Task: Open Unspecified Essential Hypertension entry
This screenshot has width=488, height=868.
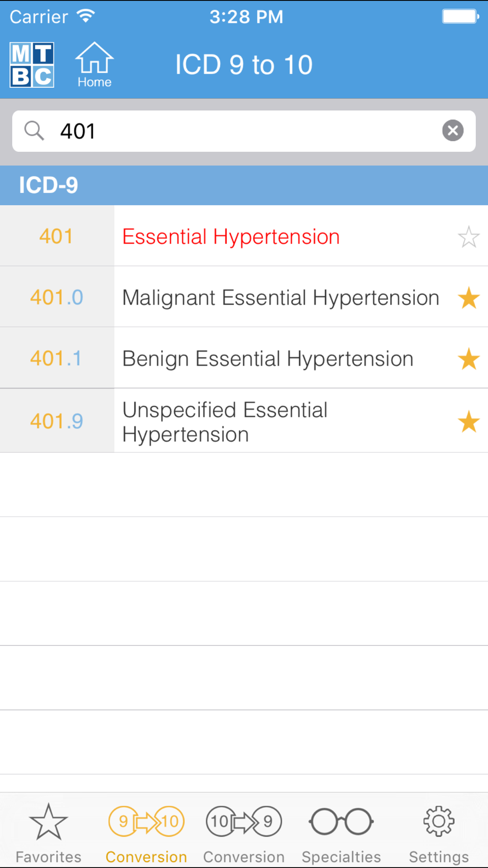Action: tap(224, 421)
